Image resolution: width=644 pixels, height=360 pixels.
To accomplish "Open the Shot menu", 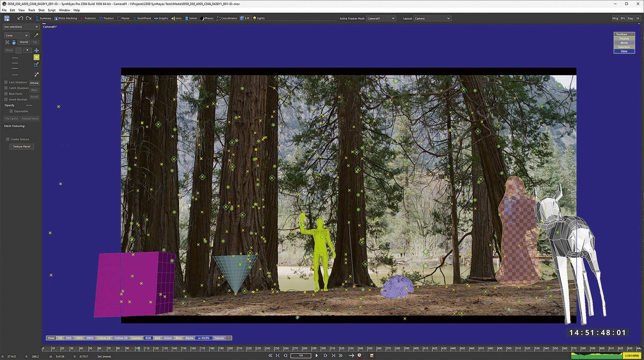I will click(x=41, y=10).
